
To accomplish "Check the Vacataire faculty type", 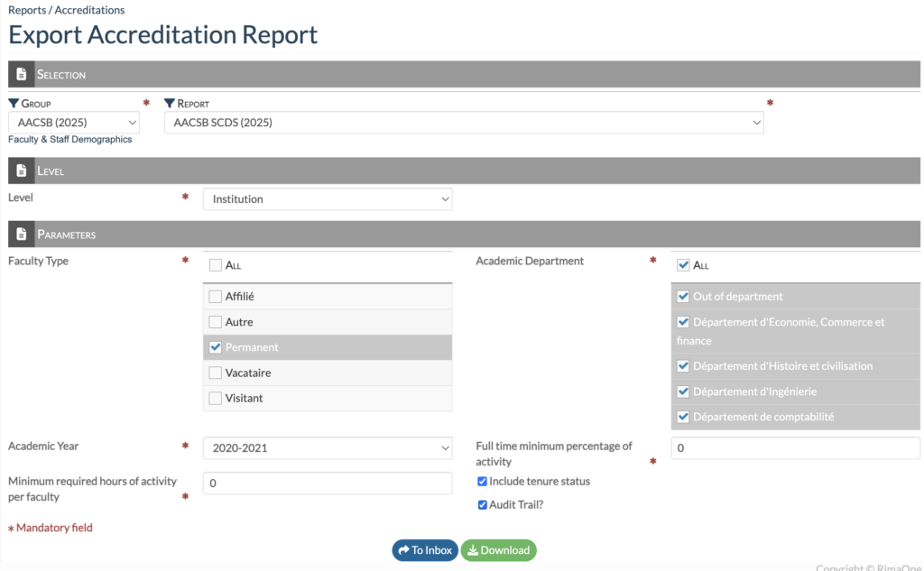I will pos(215,373).
